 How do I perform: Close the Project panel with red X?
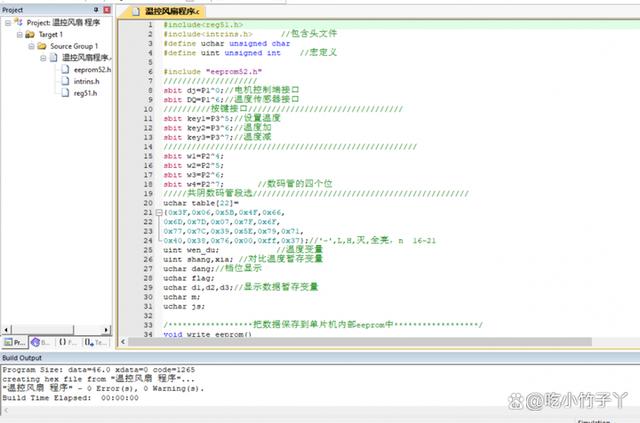click(x=107, y=10)
